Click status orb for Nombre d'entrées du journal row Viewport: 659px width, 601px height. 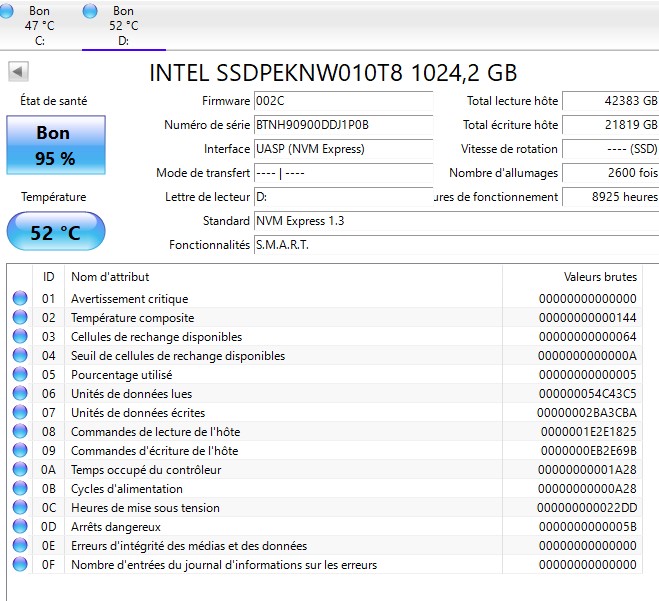click(20, 564)
